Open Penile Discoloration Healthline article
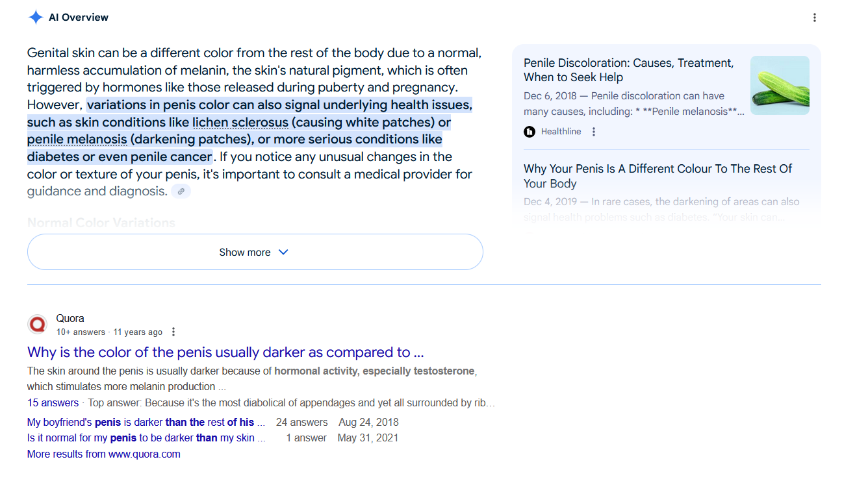This screenshot has width=868, height=481. click(x=628, y=70)
